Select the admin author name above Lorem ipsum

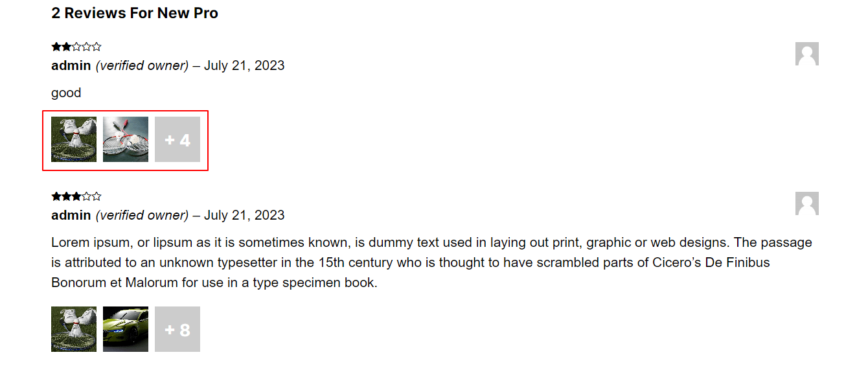click(71, 215)
